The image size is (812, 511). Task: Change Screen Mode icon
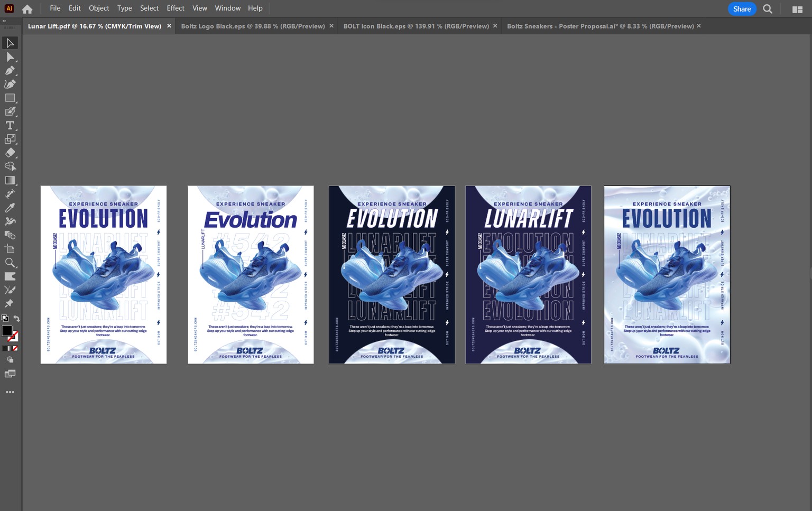pyautogui.click(x=10, y=374)
